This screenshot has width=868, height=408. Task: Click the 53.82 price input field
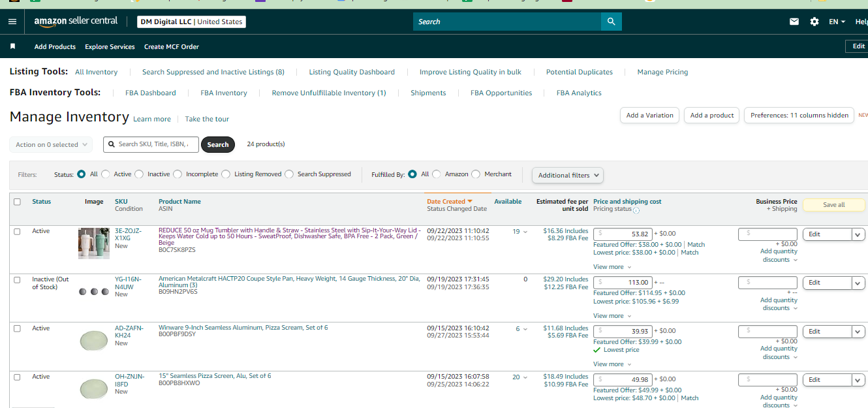(623, 234)
